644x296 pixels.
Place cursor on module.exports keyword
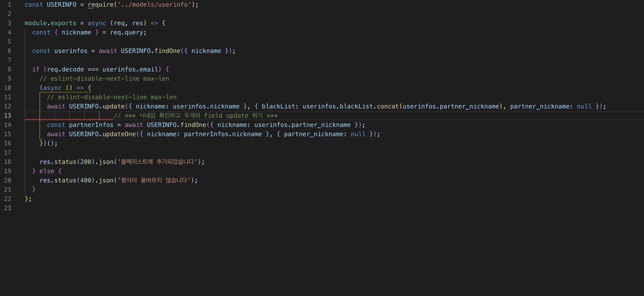(50, 23)
